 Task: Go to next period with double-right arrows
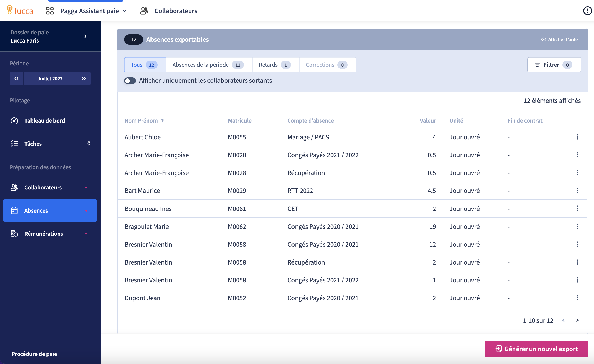coord(84,78)
